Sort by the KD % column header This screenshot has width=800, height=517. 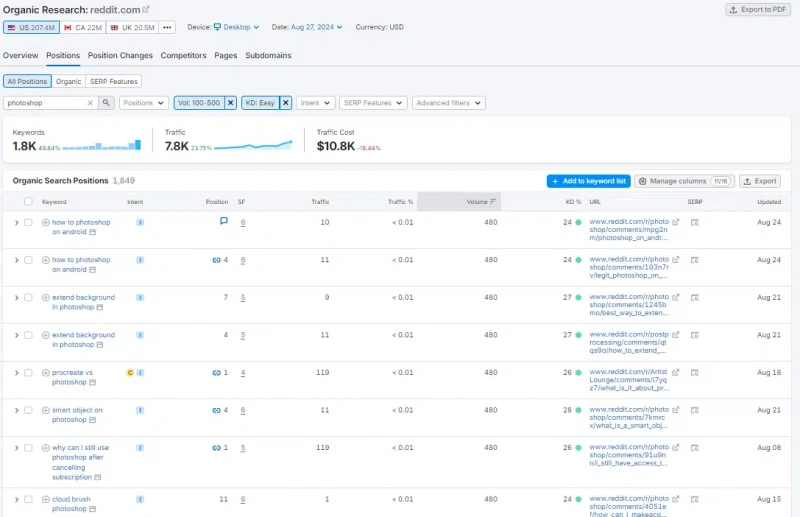click(573, 202)
